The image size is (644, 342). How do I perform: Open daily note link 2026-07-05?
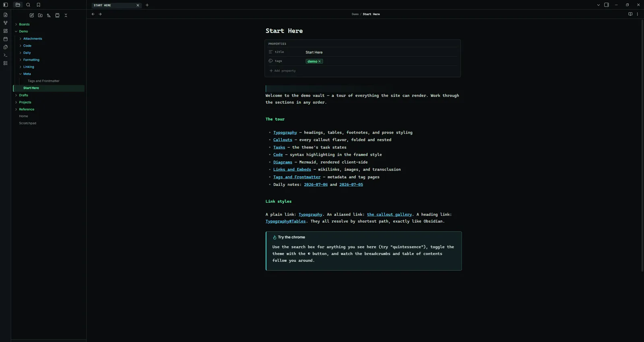coord(351,185)
